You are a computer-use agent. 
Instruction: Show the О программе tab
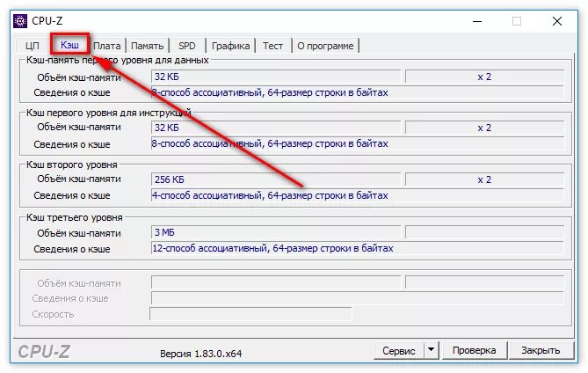(x=325, y=46)
